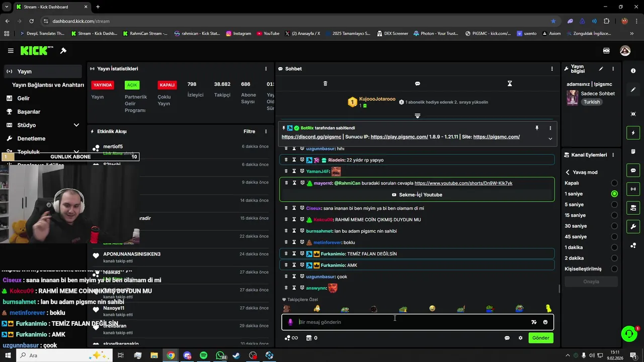Open the YouTube shorts link in mayorrd's message
The image size is (644, 362).
tap(463, 183)
